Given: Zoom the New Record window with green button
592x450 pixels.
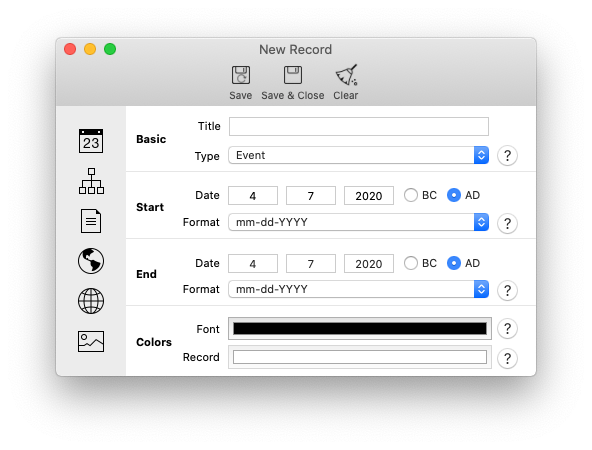Looking at the screenshot, I should pos(110,49).
